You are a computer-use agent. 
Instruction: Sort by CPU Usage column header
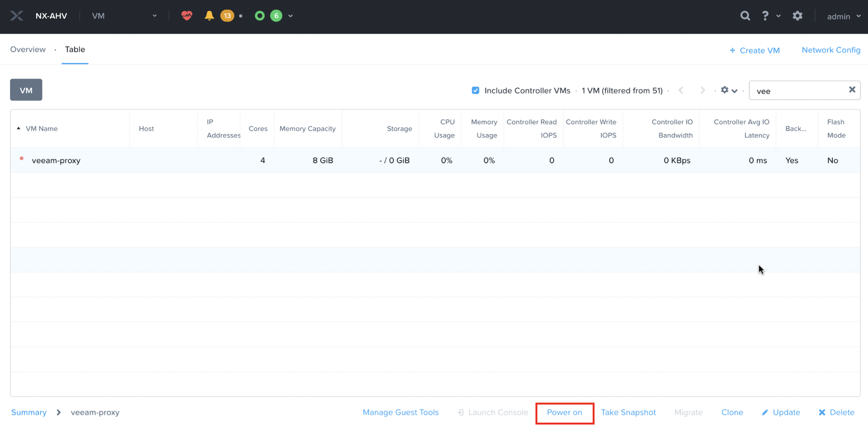444,129
